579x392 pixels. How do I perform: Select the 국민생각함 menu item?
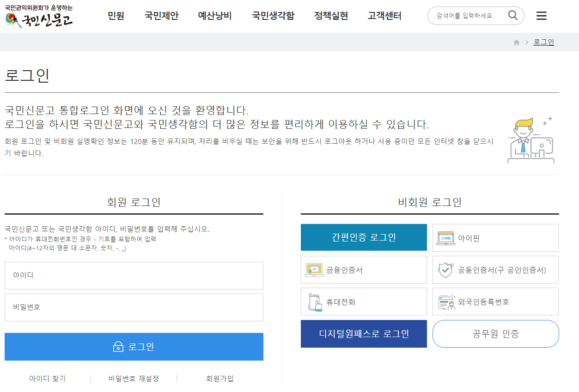tap(273, 15)
